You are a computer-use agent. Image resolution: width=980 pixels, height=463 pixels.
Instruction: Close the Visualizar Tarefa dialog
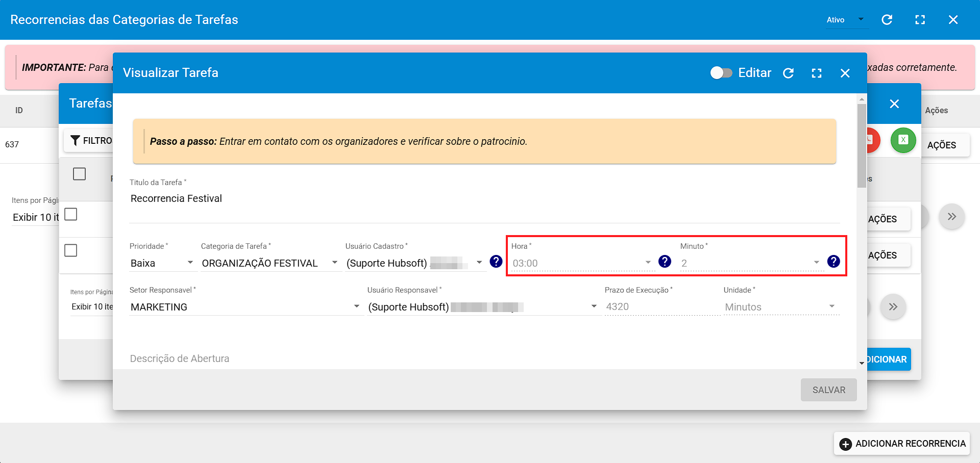click(x=845, y=73)
